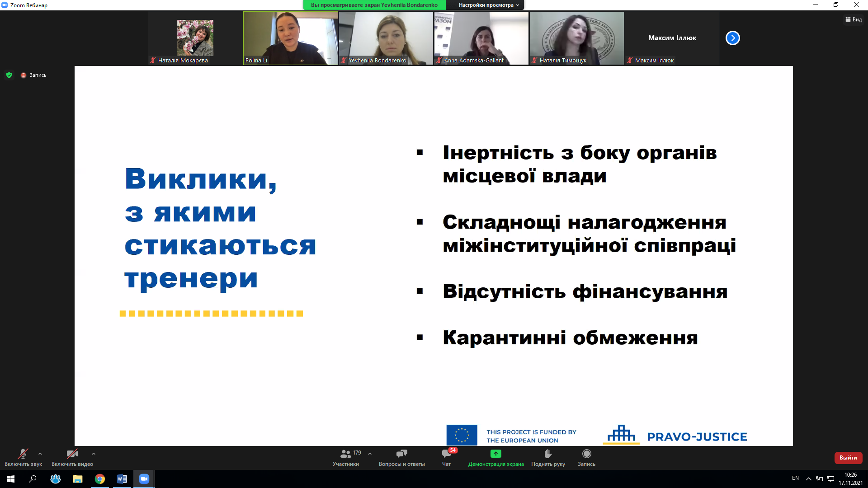Select Polina Li video thumbnail
Screen dimensions: 868x488
point(291,38)
